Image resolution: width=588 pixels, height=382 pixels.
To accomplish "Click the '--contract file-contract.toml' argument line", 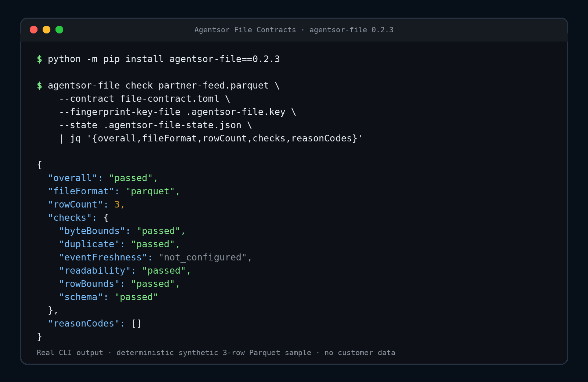I will coord(145,99).
